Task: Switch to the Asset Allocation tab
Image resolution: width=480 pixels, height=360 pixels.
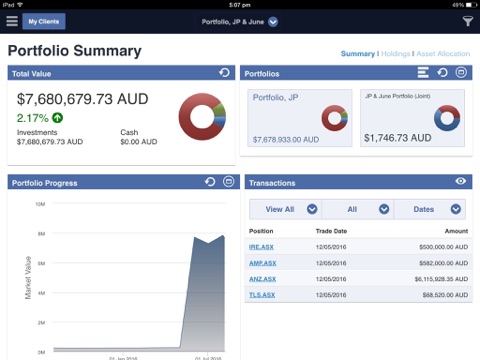Action: (x=443, y=54)
